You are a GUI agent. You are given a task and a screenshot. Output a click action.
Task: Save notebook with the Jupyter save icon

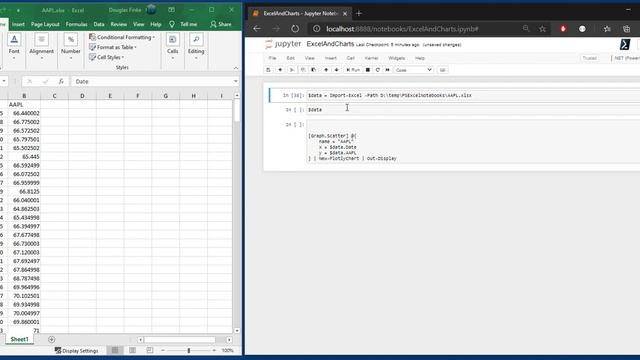click(268, 70)
